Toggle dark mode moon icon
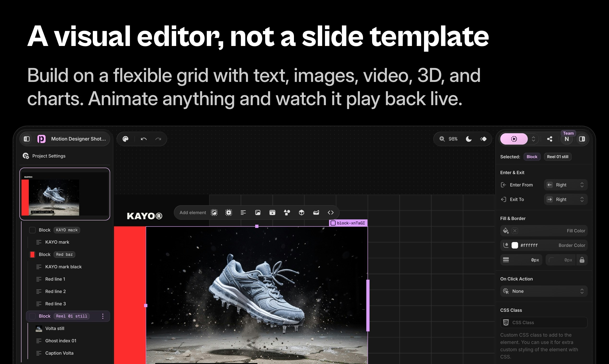The image size is (609, 364). pyautogui.click(x=468, y=139)
